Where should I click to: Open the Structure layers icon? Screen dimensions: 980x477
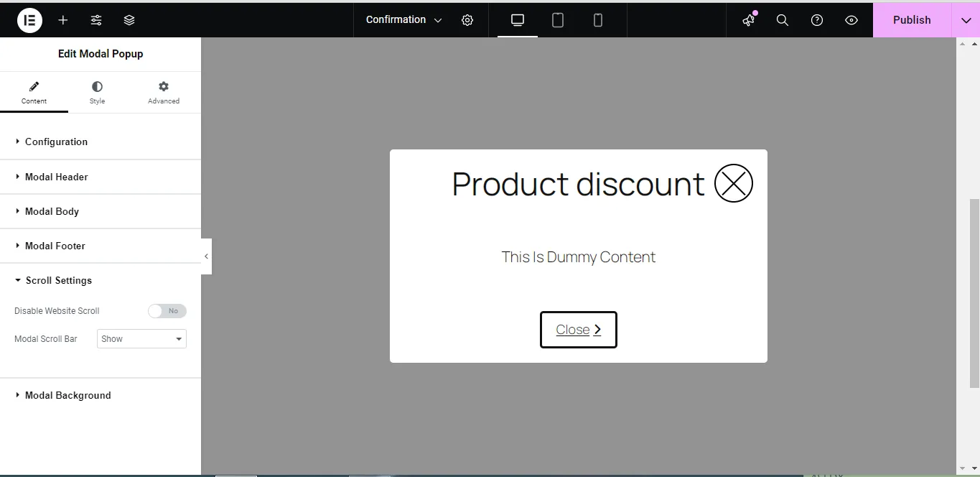129,20
